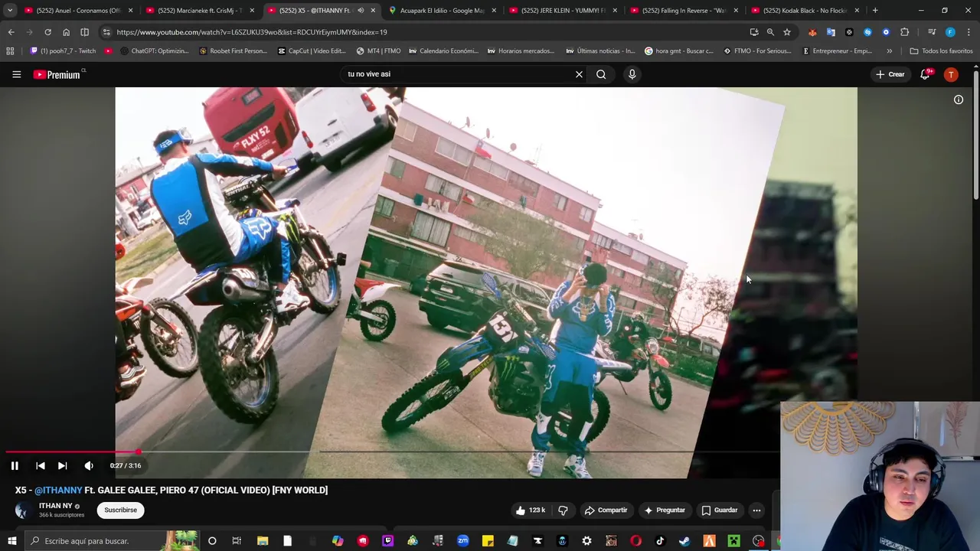Launch Steam from taskbar
Viewport: 980px width, 551px height.
pyautogui.click(x=684, y=541)
